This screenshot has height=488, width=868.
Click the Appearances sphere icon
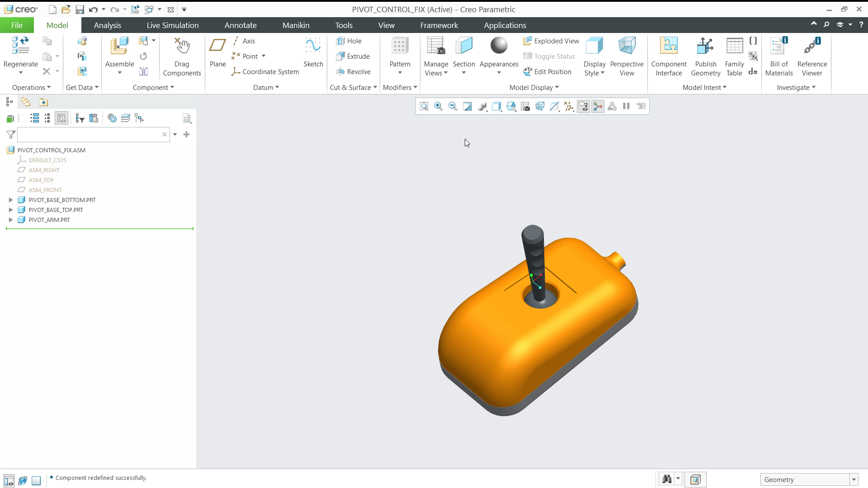pos(499,46)
